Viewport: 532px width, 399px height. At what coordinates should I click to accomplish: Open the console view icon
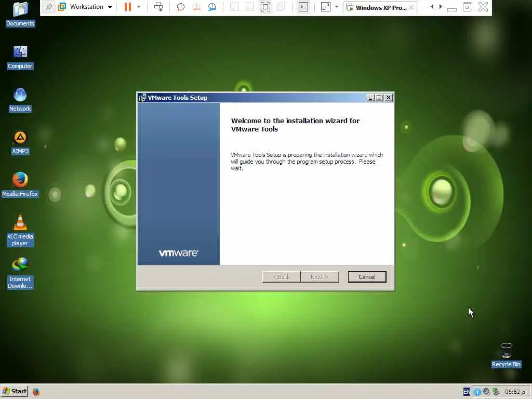pyautogui.click(x=303, y=7)
